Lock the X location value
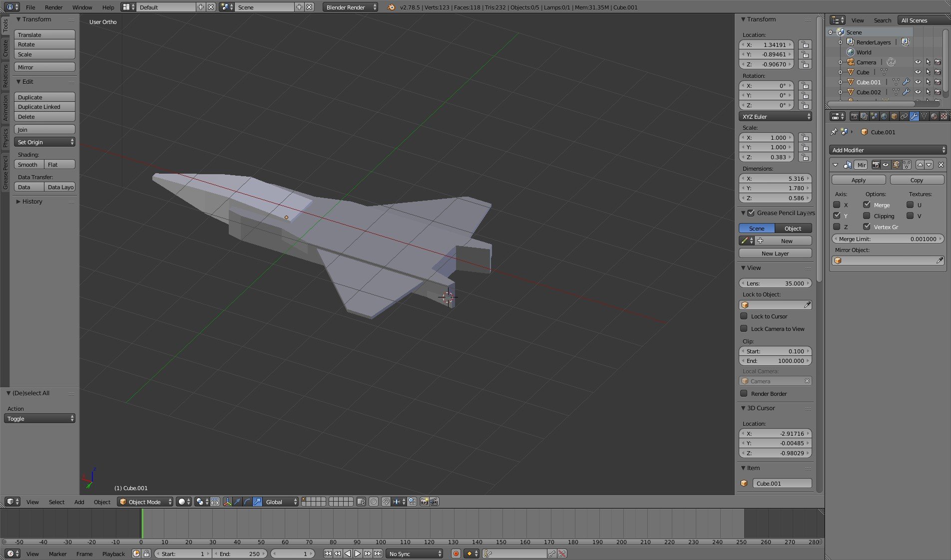The width and height of the screenshot is (951, 560). coord(805,44)
